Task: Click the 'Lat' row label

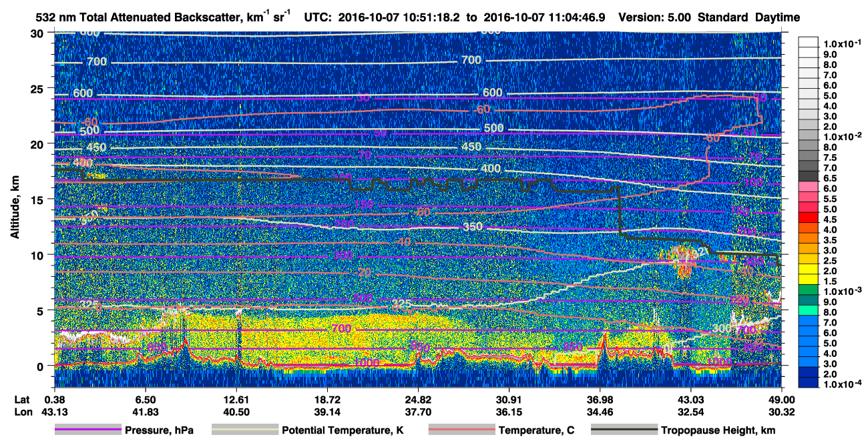Action: (x=23, y=400)
